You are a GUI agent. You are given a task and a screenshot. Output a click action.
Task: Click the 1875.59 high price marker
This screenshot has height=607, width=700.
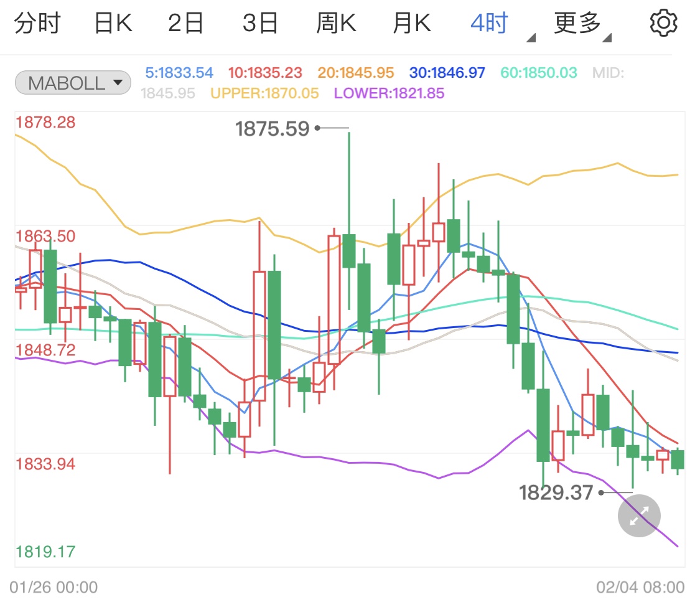pyautogui.click(x=273, y=128)
